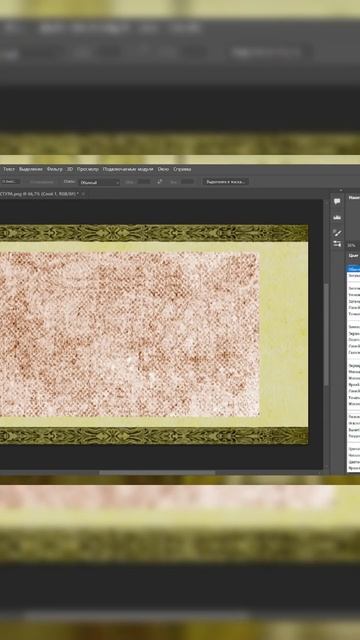This screenshot has height=640, width=360.
Task: Choose the Светлее blend mode
Action: tap(353, 352)
